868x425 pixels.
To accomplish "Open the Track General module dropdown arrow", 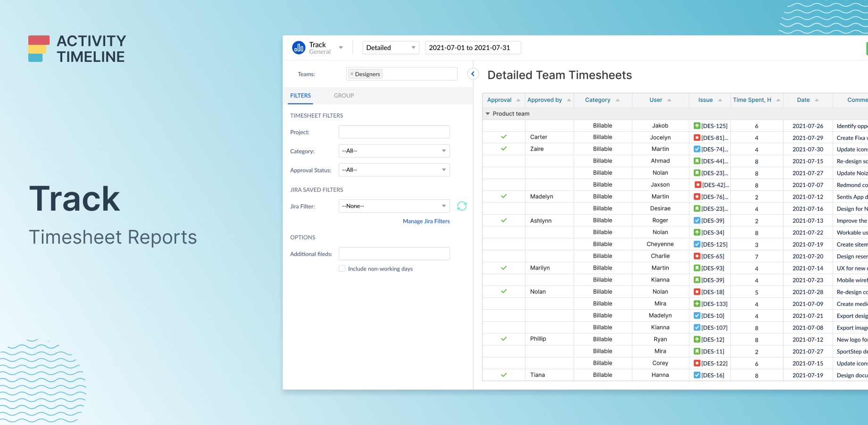I will pos(341,48).
